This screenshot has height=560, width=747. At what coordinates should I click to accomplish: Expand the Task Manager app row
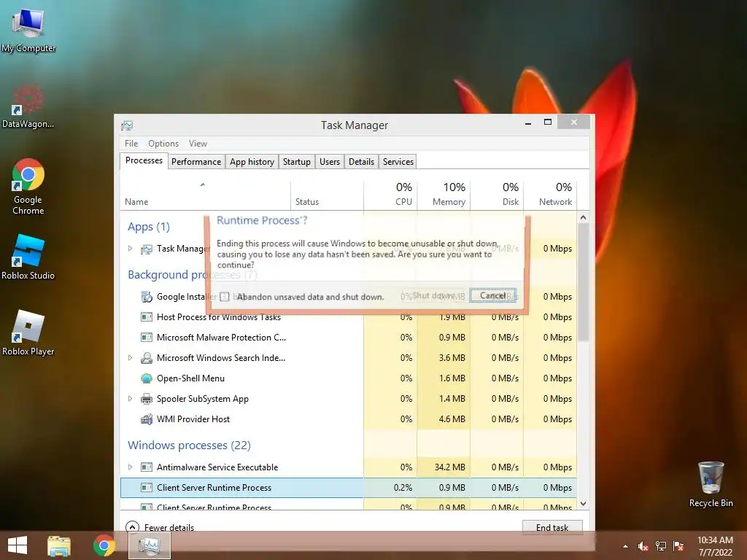pyautogui.click(x=130, y=249)
